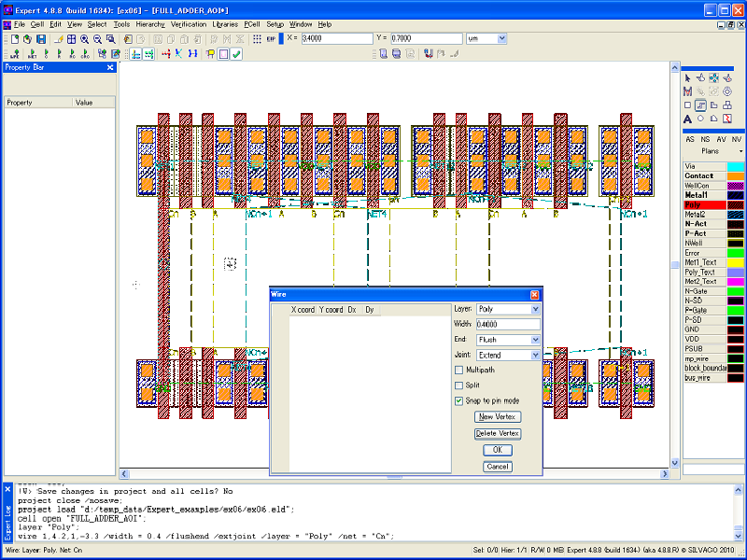Click the Save project toolbar icon
Screen dimensions: 747x560
41,39
